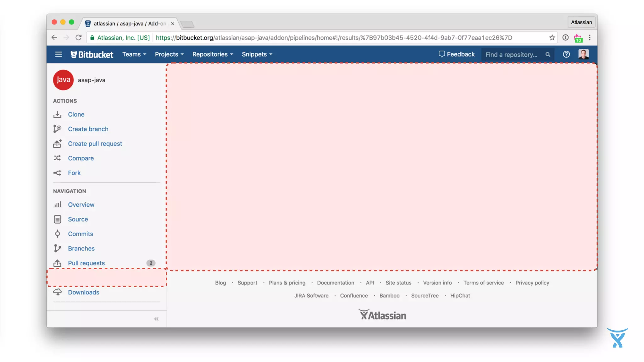The image size is (644, 362).
Task: Bookmark page with the star icon
Action: coord(552,38)
